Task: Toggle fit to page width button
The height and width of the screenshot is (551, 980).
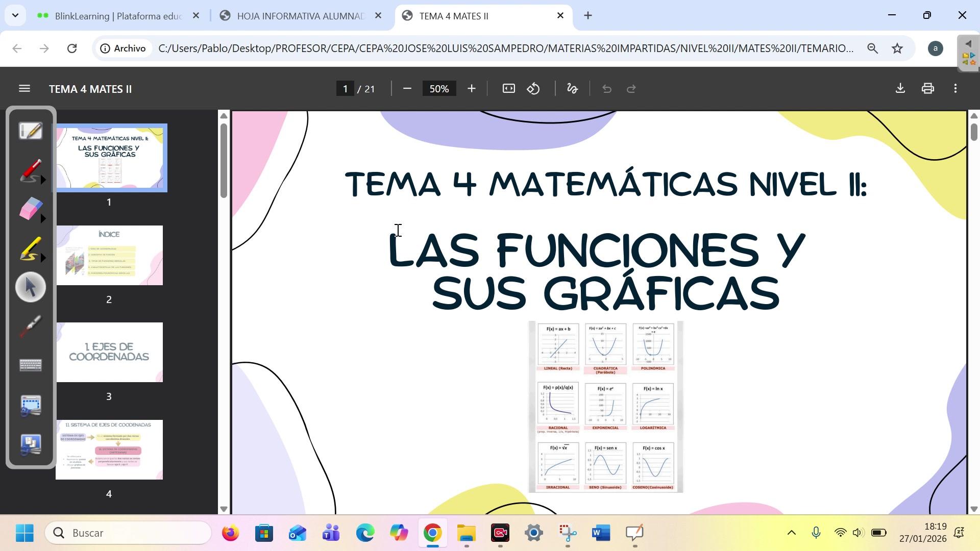Action: (508, 89)
